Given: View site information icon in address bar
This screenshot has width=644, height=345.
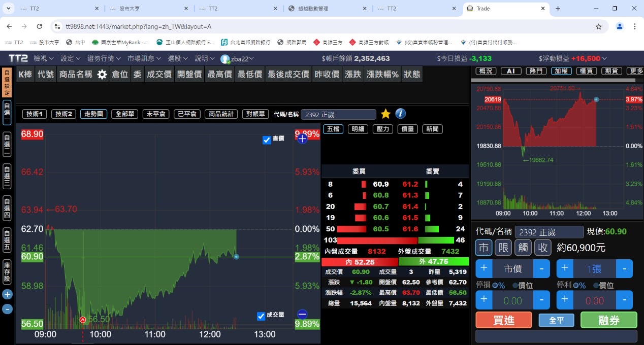Looking at the screenshot, I should tap(57, 26).
